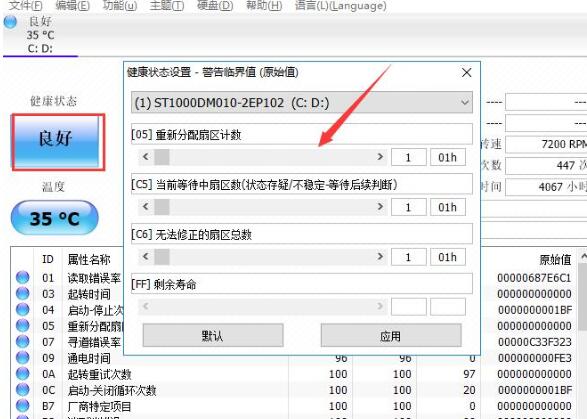The image size is (587, 419).
Task: Click the [C6] hex value field 01h
Action: click(447, 257)
